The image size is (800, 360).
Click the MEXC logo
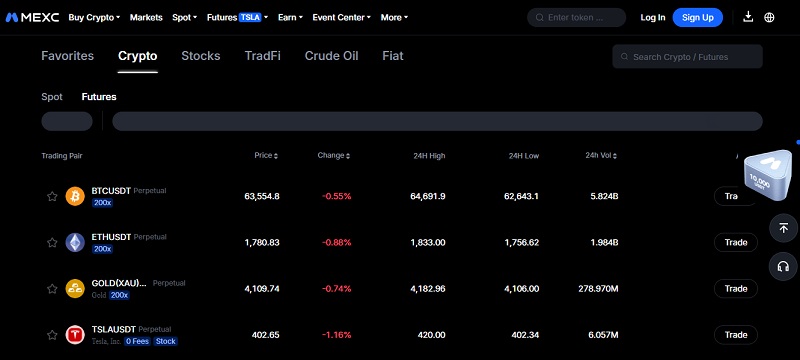tap(33, 17)
